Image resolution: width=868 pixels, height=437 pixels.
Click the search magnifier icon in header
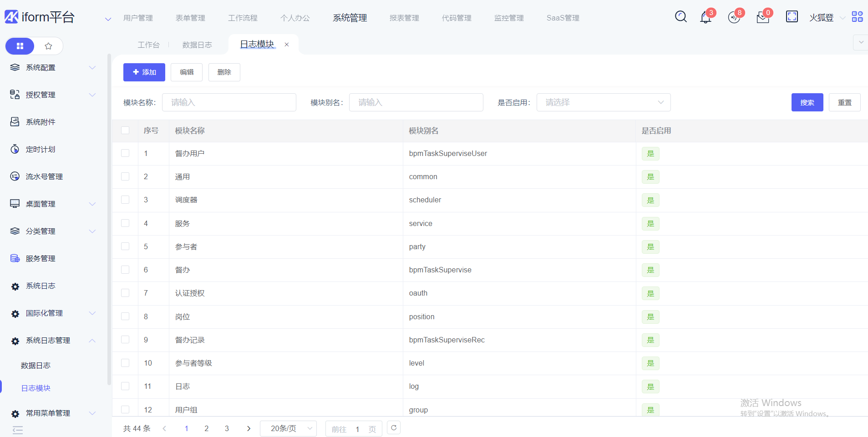(680, 17)
